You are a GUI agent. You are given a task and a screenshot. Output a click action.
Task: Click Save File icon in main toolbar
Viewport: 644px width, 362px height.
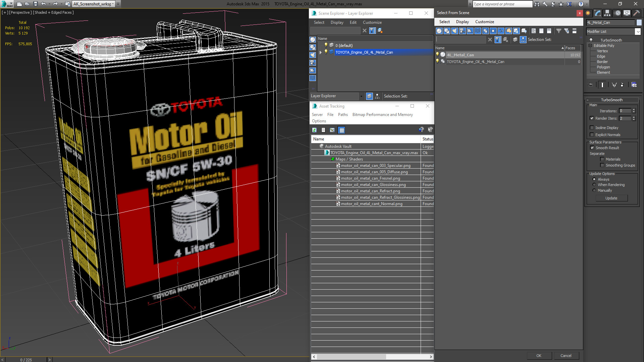(36, 4)
